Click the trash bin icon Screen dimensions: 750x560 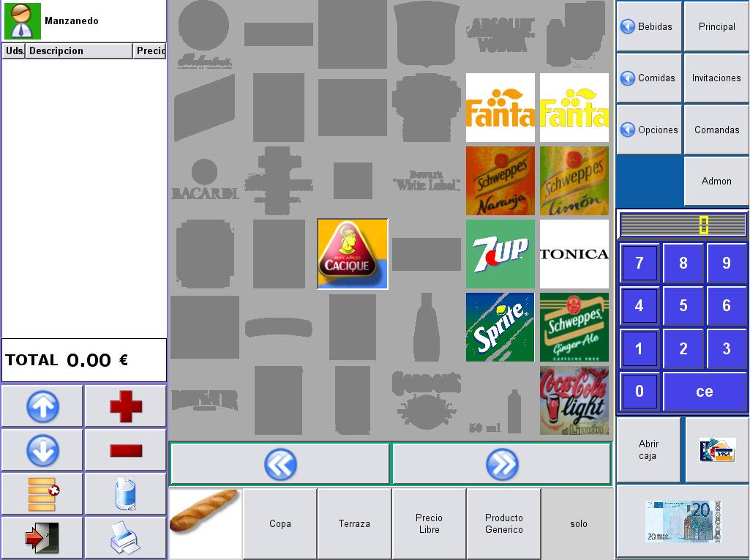pyautogui.click(x=126, y=494)
